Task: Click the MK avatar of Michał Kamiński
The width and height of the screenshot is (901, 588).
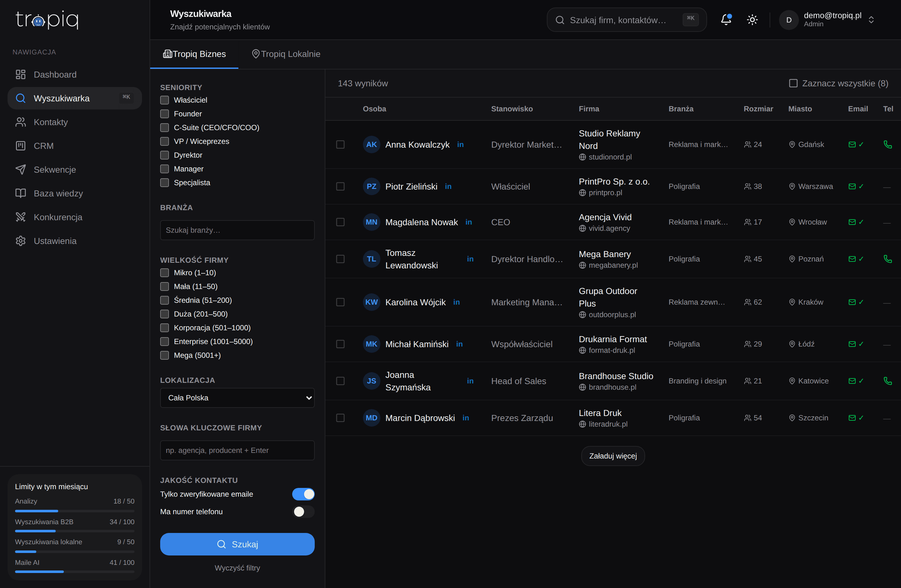Action: (x=371, y=344)
